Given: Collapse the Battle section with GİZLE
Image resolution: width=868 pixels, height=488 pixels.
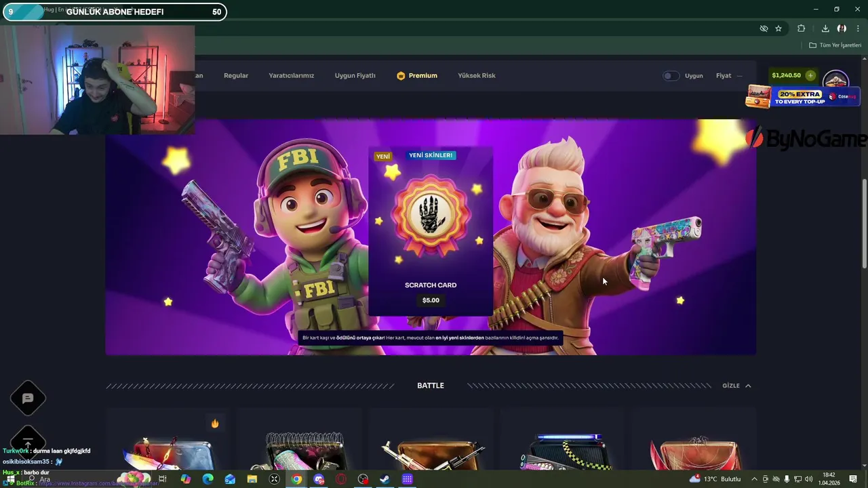Looking at the screenshot, I should (736, 386).
